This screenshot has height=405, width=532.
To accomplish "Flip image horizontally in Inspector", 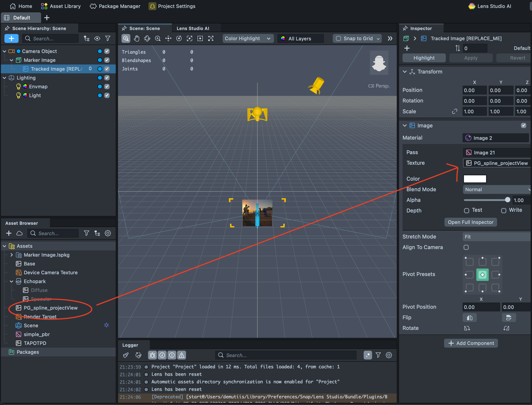I will (x=469, y=318).
